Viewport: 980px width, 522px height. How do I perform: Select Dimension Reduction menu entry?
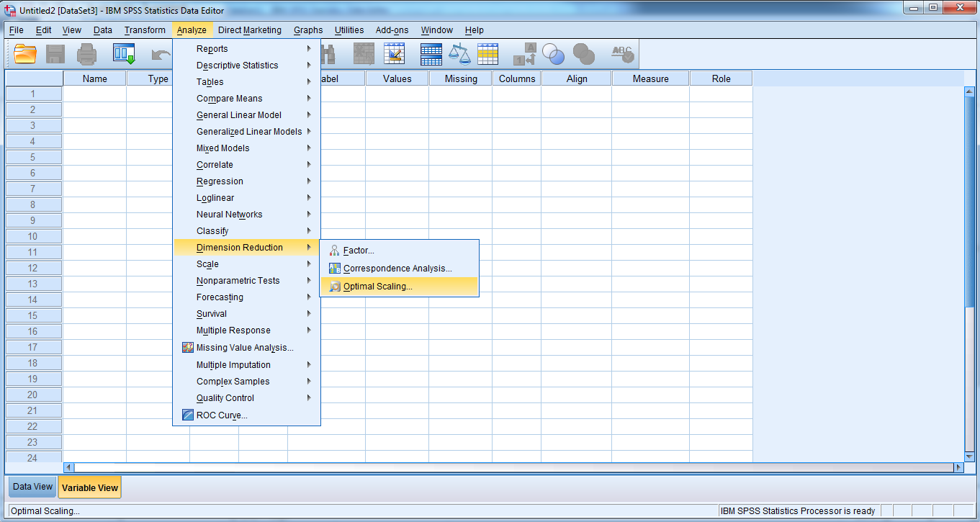(246, 248)
